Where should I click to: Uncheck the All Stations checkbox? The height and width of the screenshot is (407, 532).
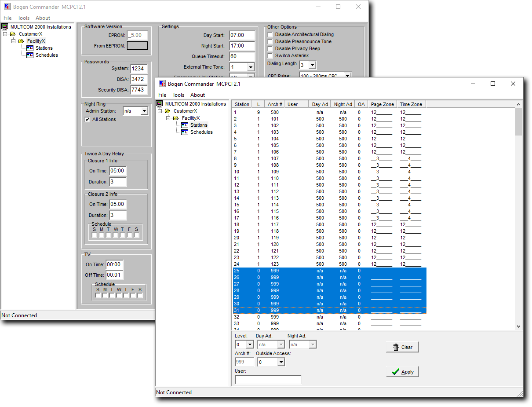[87, 120]
